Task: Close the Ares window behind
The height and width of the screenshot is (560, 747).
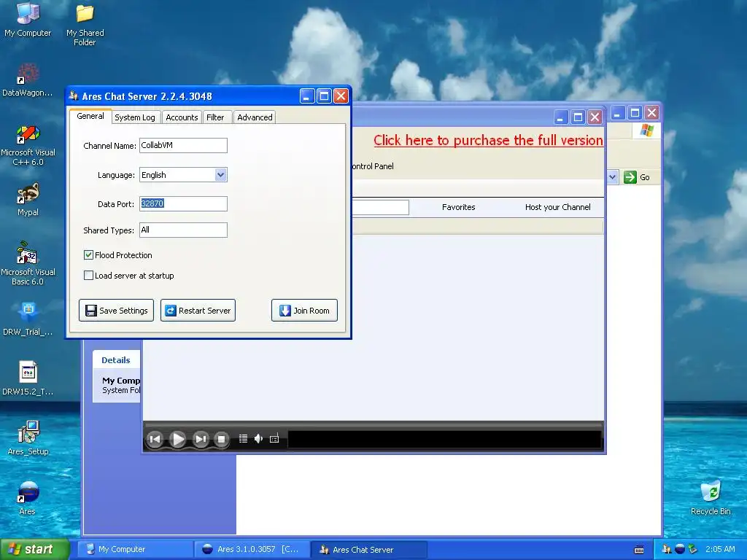Action: pyautogui.click(x=595, y=117)
